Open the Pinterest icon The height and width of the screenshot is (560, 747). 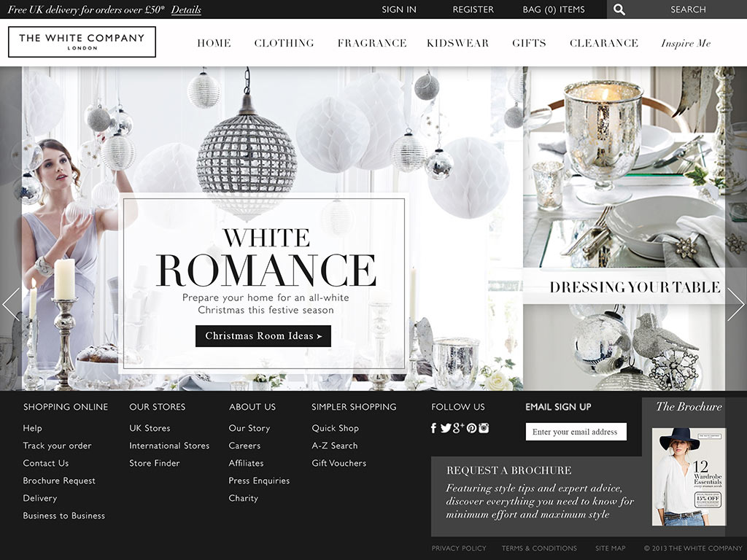[x=471, y=427]
